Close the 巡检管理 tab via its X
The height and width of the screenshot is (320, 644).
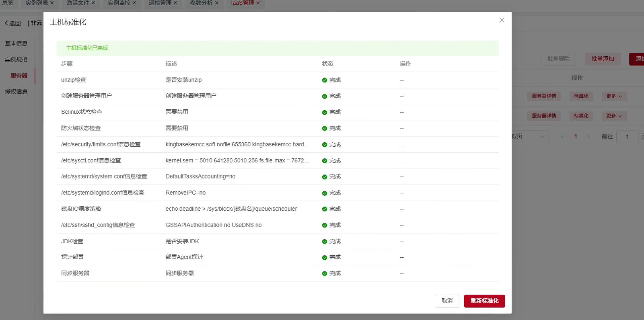(175, 3)
